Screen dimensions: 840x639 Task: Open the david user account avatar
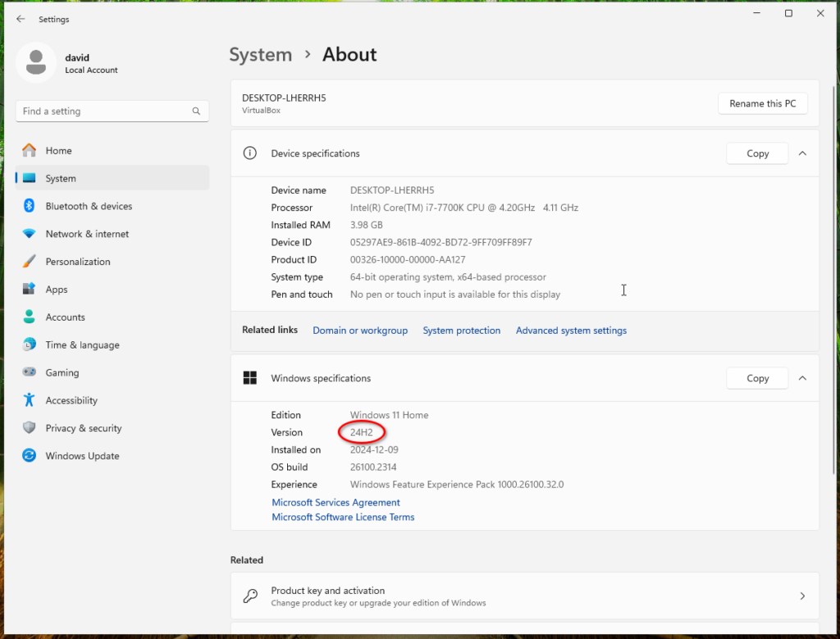coord(36,62)
